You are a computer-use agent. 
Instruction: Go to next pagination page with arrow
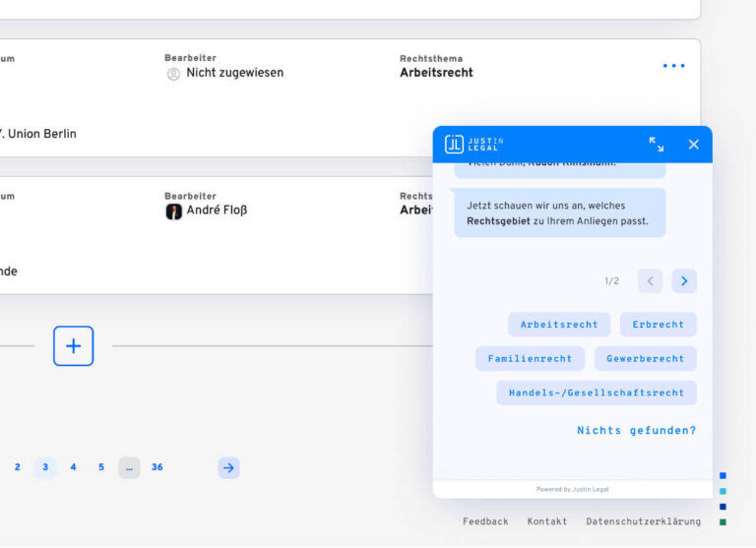pyautogui.click(x=228, y=467)
